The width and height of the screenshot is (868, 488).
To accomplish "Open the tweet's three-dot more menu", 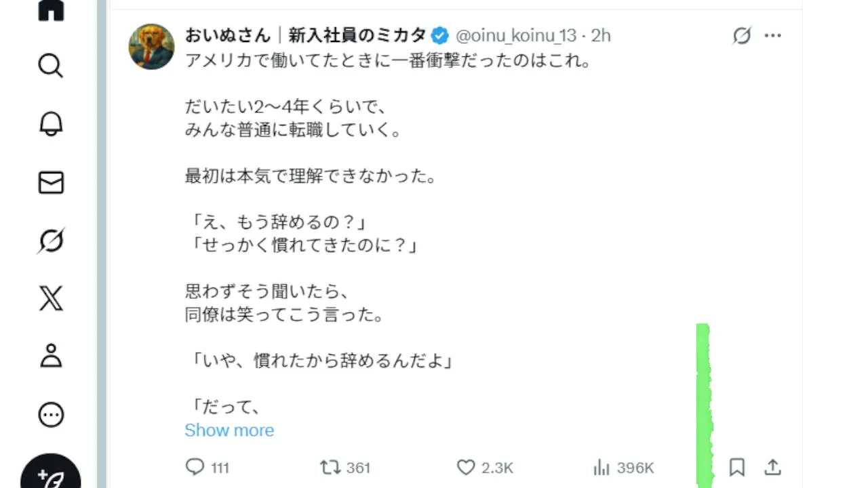I will point(773,35).
